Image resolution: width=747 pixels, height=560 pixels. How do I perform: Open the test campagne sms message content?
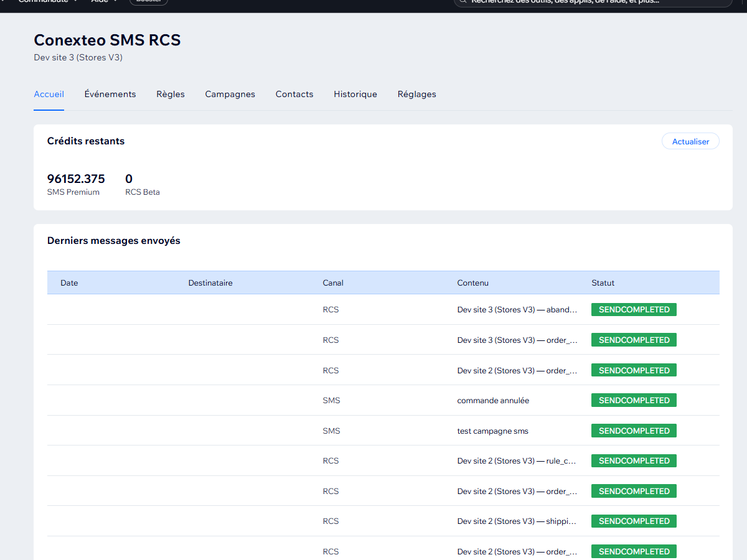coord(493,431)
